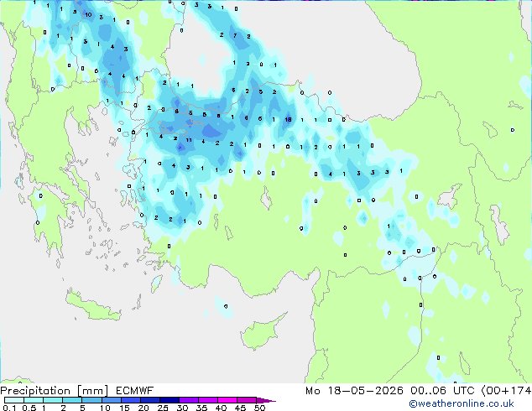This screenshot has height=411, width=532.
Task: Click the blue swatch between 15 and 20
Action: (x=131, y=400)
